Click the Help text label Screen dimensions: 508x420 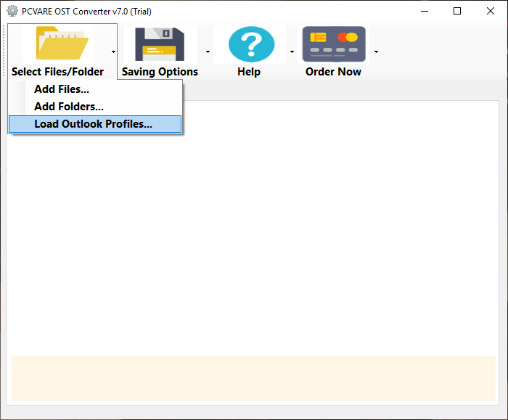click(x=249, y=72)
